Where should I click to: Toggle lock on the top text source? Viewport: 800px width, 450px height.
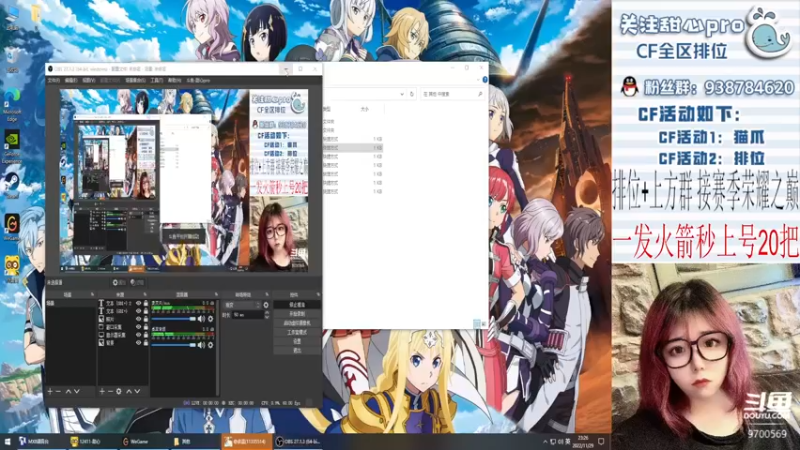click(x=146, y=303)
